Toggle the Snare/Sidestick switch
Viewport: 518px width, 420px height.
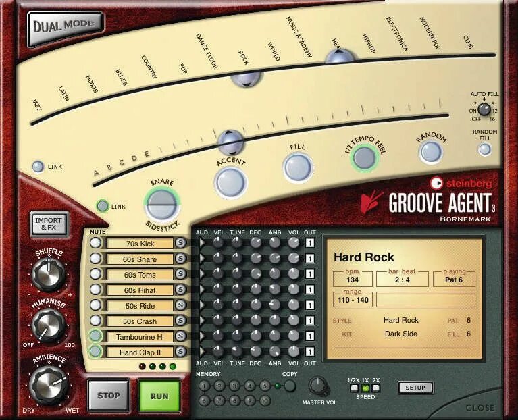162,205
